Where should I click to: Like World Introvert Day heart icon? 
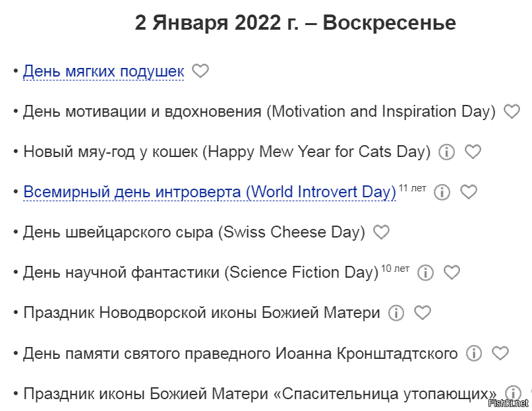468,192
